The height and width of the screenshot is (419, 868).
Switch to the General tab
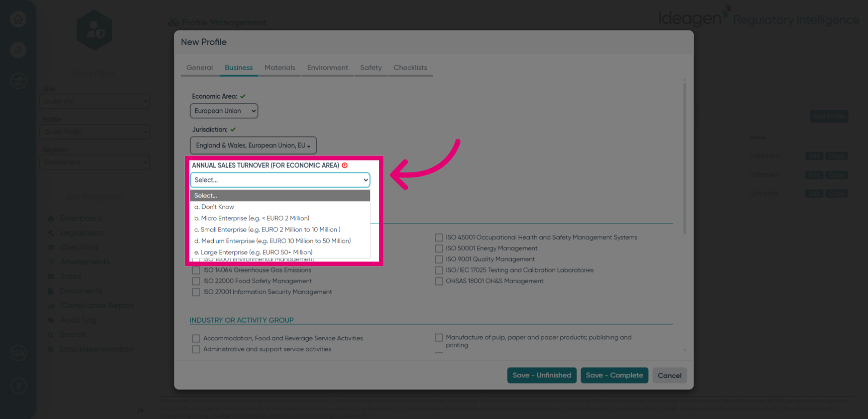click(x=199, y=68)
